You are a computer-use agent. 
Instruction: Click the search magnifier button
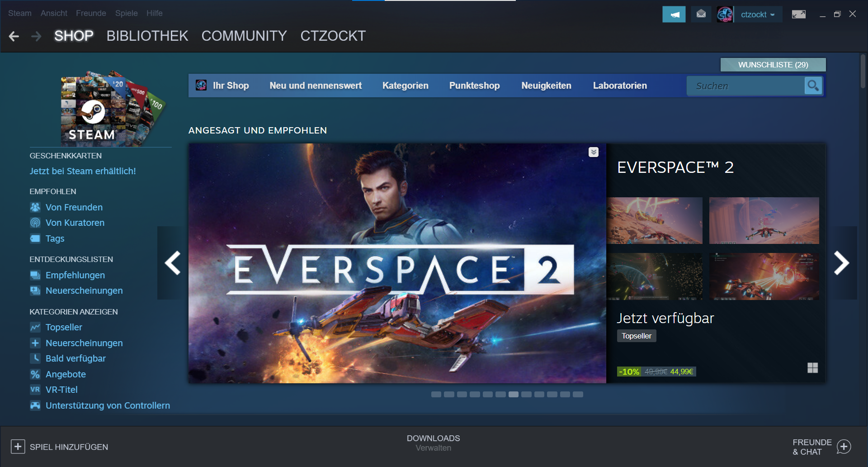coord(813,86)
